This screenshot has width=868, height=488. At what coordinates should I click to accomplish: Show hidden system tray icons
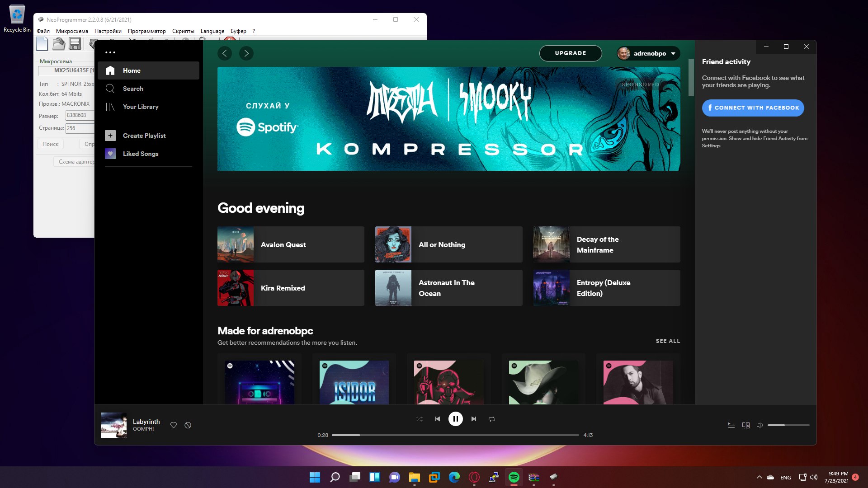759,477
